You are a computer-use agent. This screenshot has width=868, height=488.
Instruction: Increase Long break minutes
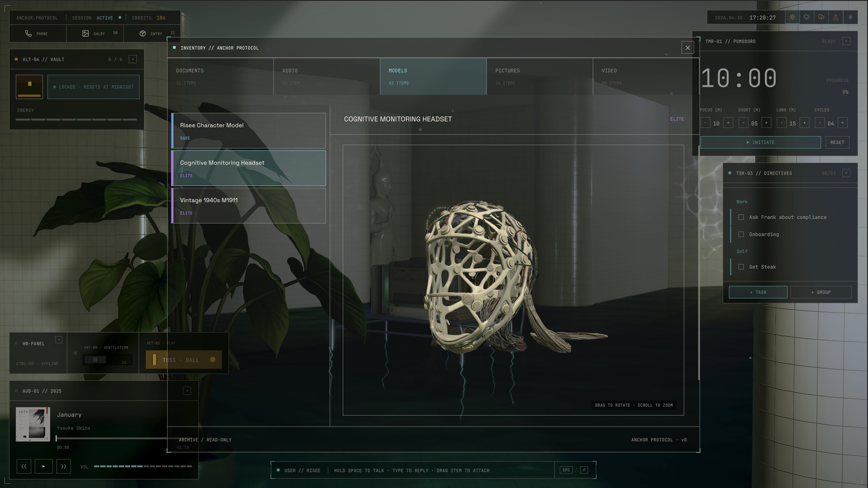(x=804, y=123)
